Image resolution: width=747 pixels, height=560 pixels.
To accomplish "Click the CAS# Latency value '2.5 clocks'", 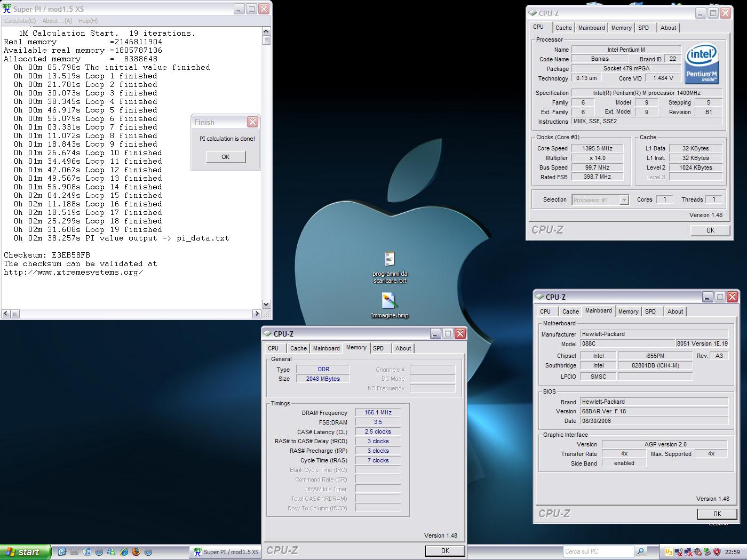I will pyautogui.click(x=378, y=432).
